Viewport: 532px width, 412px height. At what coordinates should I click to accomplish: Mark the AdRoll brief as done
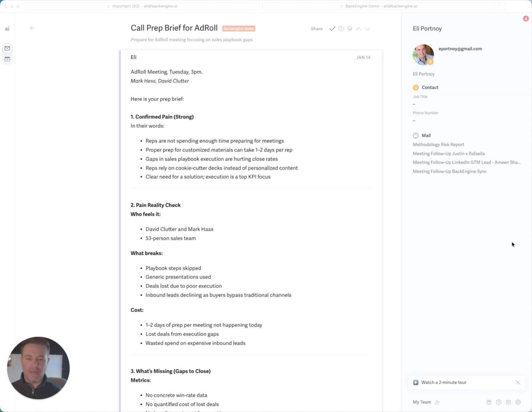[332, 29]
